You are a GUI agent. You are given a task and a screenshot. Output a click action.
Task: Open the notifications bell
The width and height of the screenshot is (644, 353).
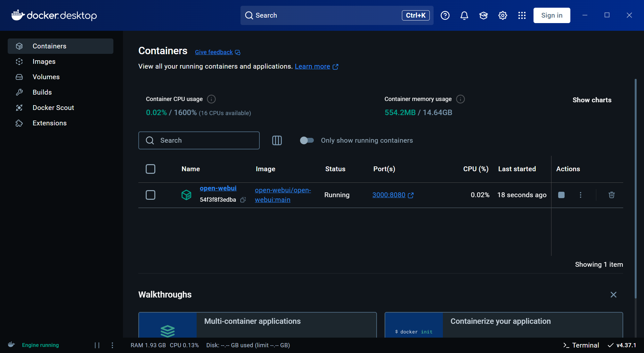464,15
